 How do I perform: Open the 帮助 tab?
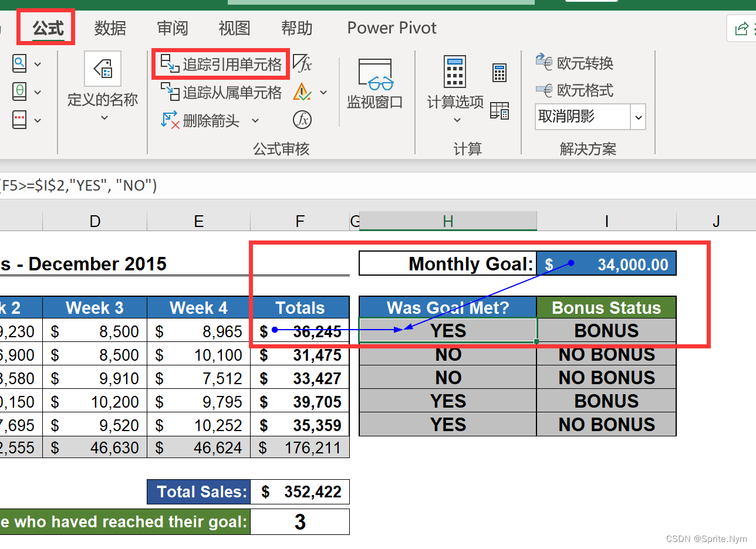pos(297,28)
